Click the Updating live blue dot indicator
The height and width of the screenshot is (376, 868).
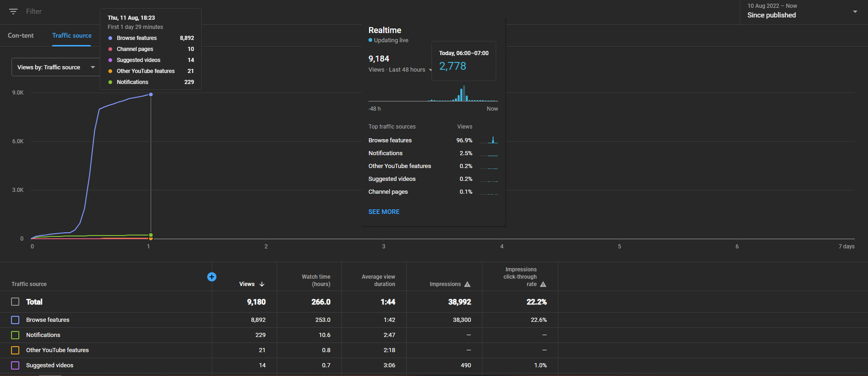(370, 40)
